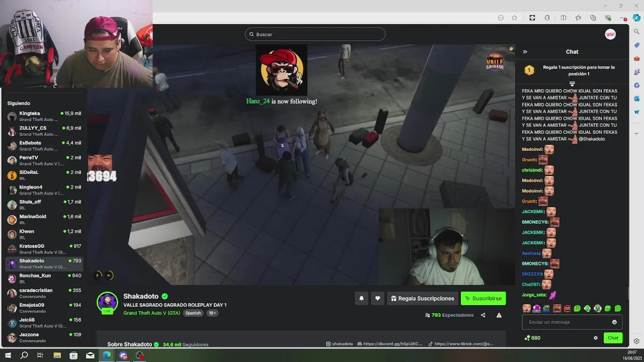
Task: Open Copilot in the browser toolbar
Action: [636, 18]
